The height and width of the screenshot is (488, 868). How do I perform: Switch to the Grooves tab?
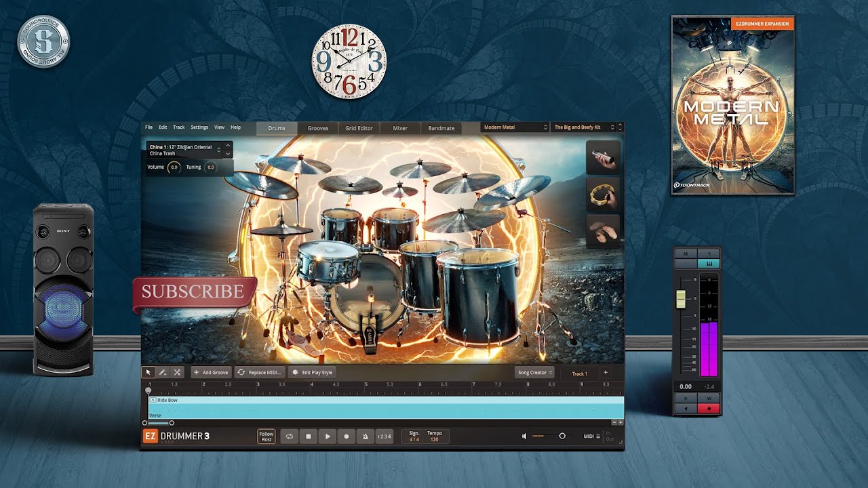(x=318, y=128)
